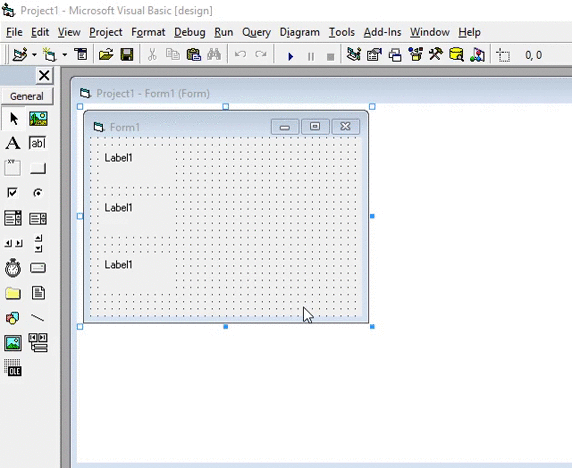Image resolution: width=572 pixels, height=468 pixels.
Task: Click the General tab of the toolbox
Action: (27, 96)
